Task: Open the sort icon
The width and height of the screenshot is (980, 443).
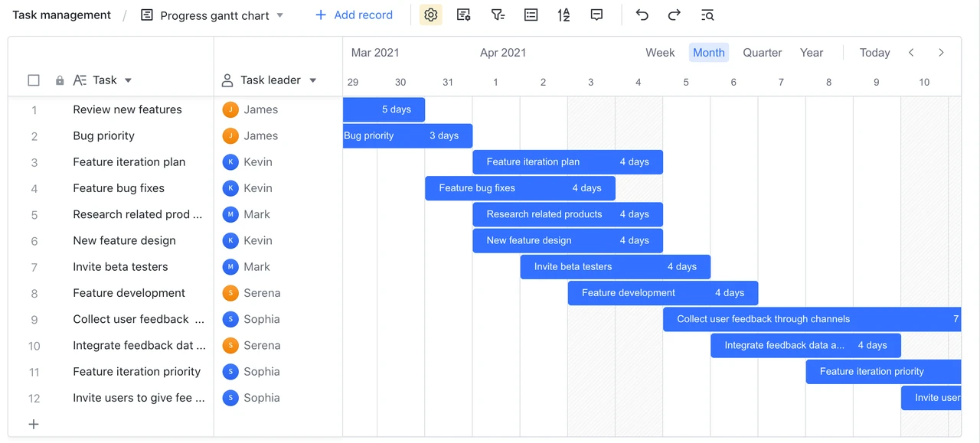Action: click(563, 15)
